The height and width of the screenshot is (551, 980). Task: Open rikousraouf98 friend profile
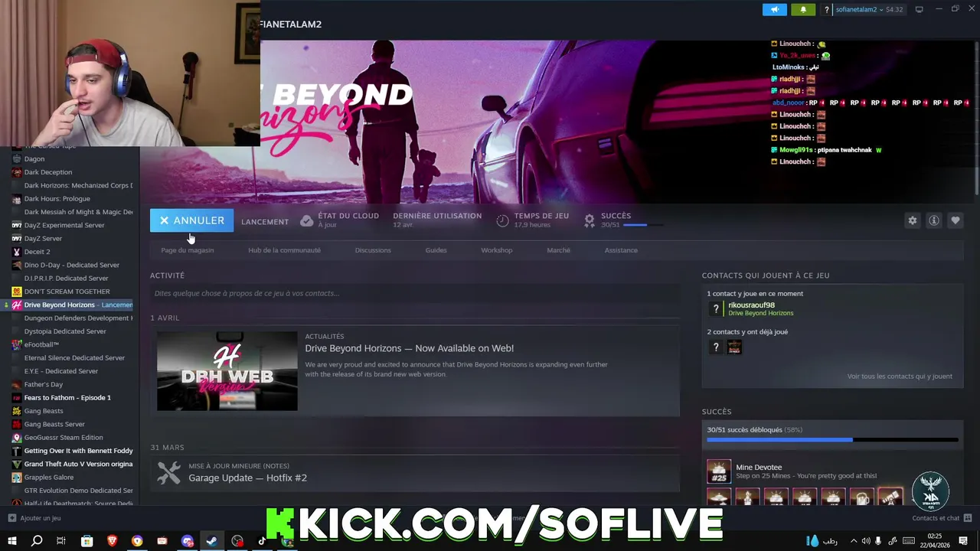click(x=751, y=305)
